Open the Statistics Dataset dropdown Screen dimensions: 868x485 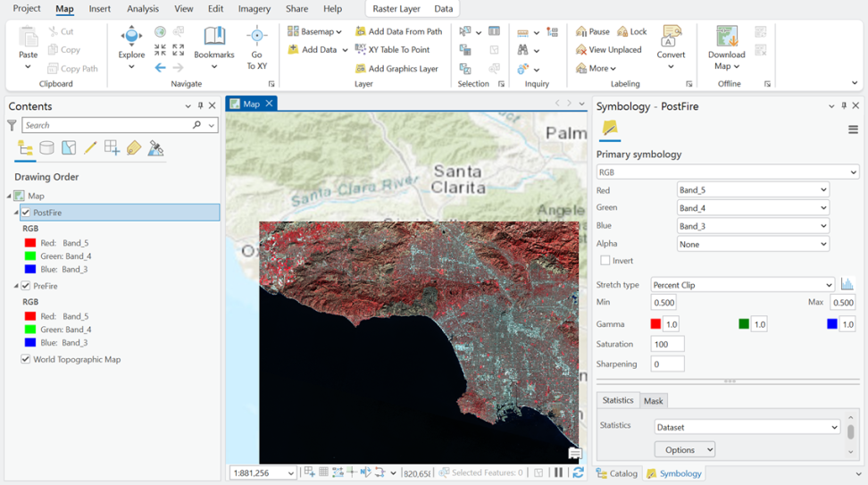[747, 427]
